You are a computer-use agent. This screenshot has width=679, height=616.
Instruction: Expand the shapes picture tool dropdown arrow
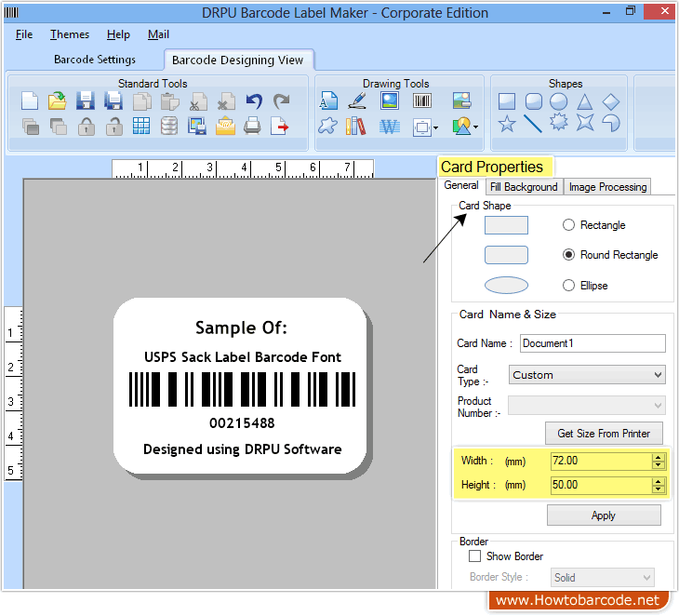(476, 127)
